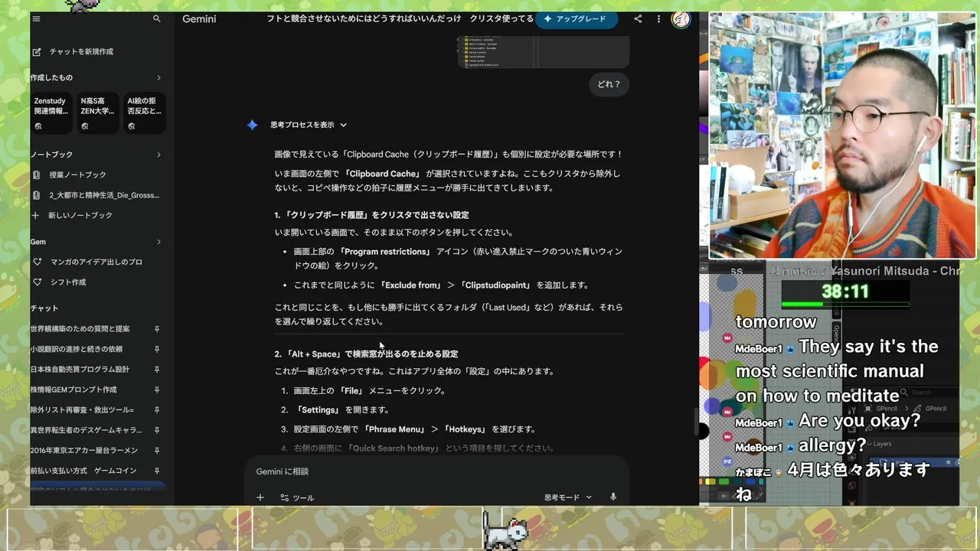
Task: Click the sidebar search magnifier icon
Action: [157, 18]
